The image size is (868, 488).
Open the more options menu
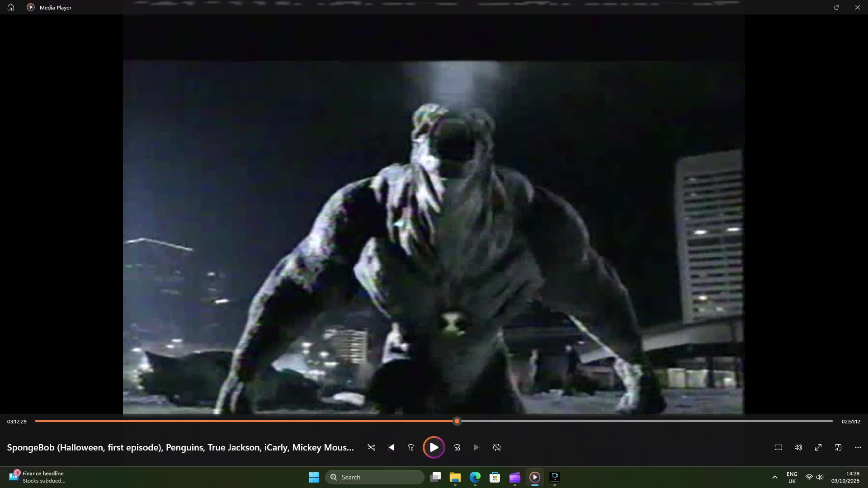tap(858, 447)
